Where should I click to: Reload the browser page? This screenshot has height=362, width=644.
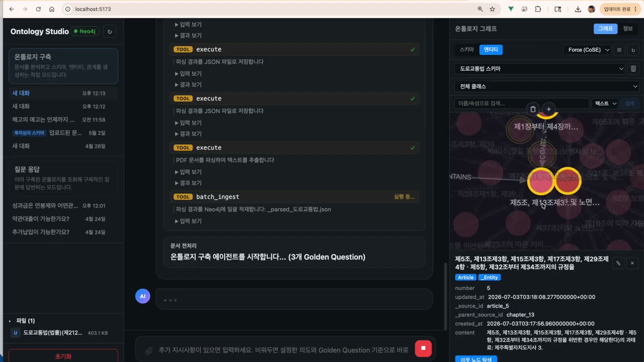38,9
